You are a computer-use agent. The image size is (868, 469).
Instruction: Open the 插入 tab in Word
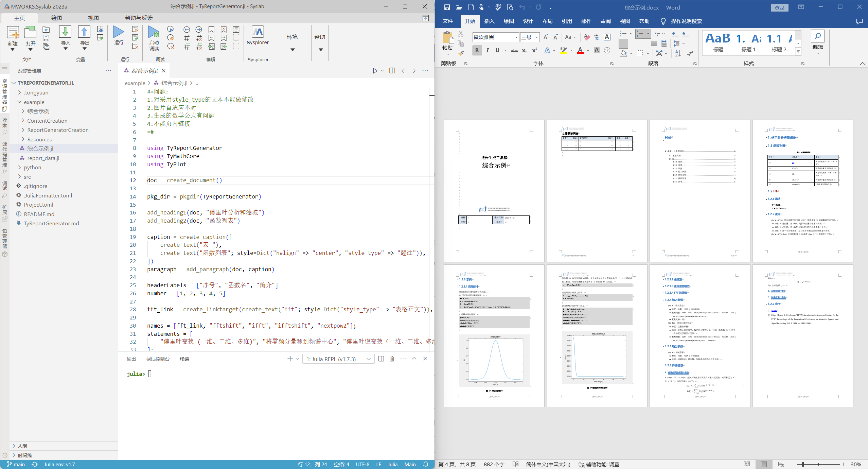(489, 21)
